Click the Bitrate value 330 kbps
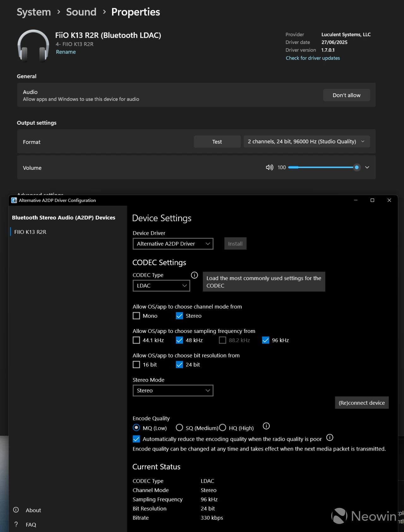This screenshot has width=404, height=532. tap(212, 518)
